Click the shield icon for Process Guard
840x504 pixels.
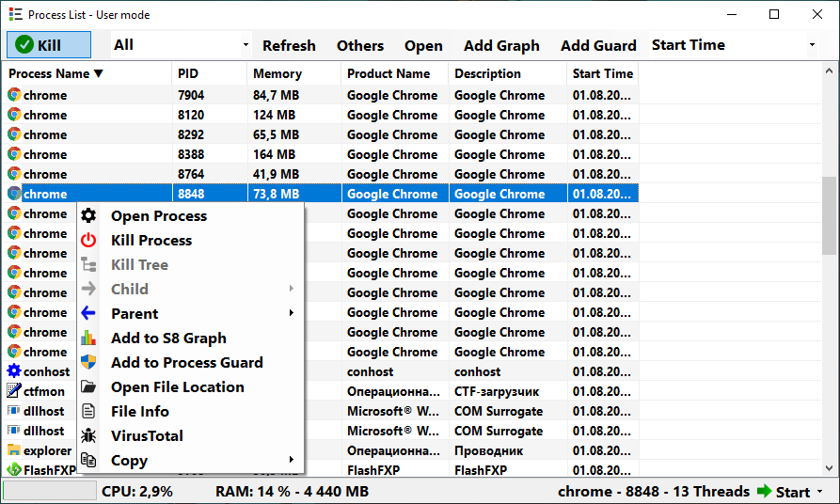pos(88,362)
